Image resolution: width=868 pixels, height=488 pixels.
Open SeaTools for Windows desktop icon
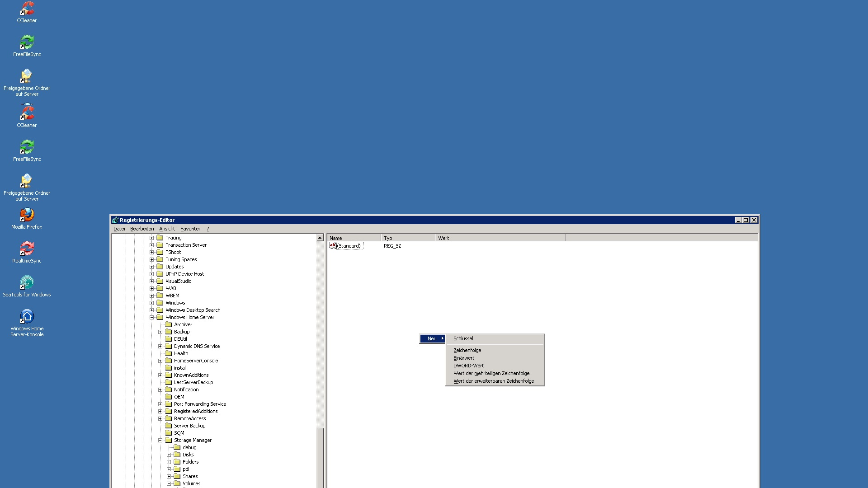pos(27,283)
